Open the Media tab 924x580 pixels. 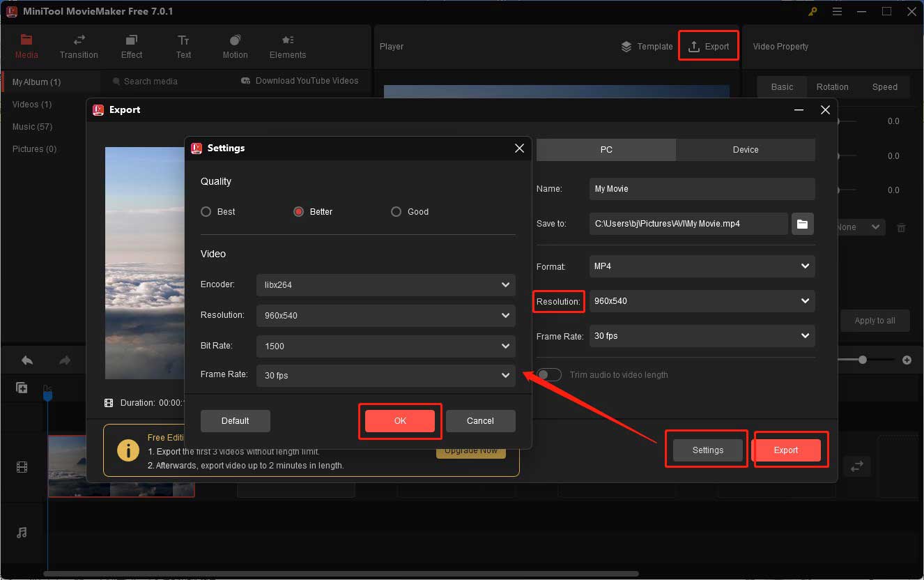26,46
